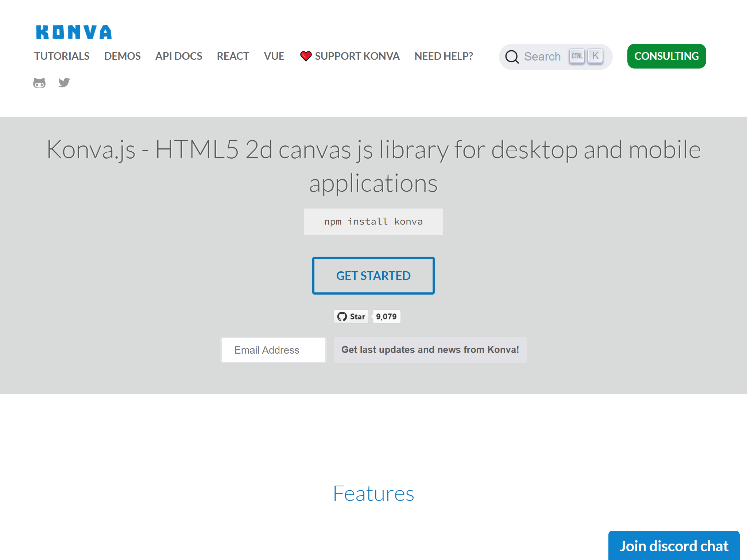Open the TUTORIALS section

pos(62,56)
